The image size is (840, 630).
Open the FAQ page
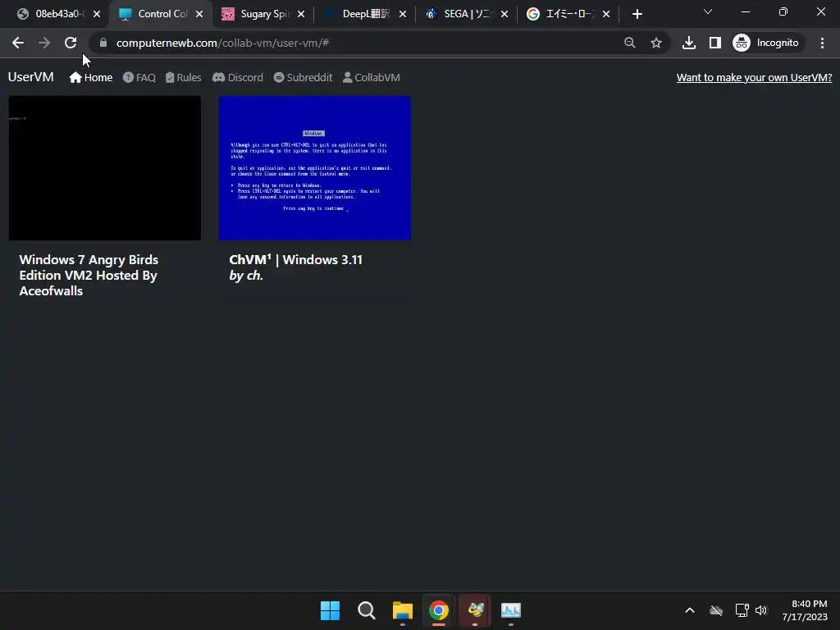coord(139,78)
